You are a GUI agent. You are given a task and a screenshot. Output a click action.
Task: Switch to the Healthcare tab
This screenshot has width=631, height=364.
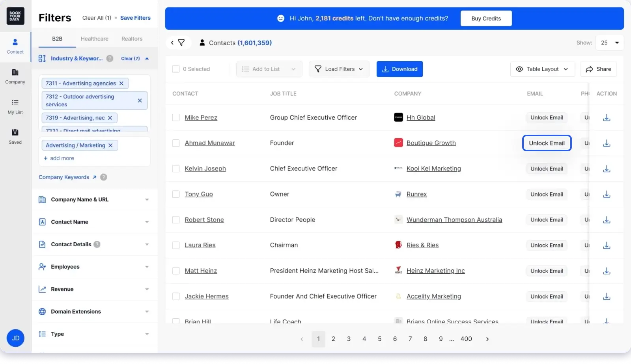click(94, 39)
